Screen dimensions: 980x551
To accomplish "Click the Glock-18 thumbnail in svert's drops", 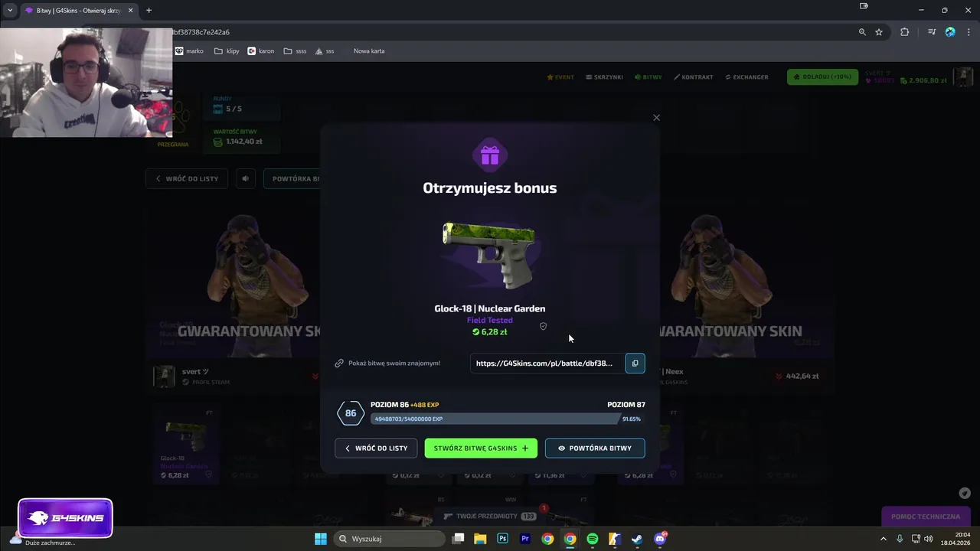I will pyautogui.click(x=185, y=445).
